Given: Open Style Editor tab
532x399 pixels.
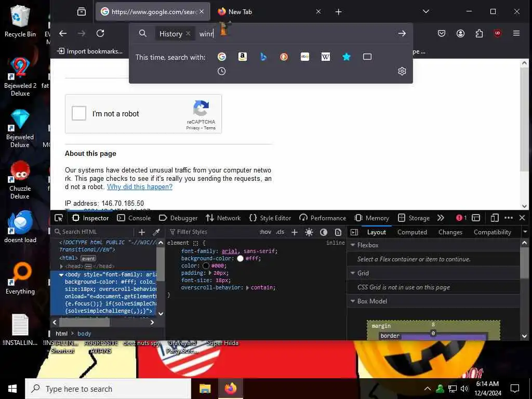Looking at the screenshot, I should tap(270, 218).
